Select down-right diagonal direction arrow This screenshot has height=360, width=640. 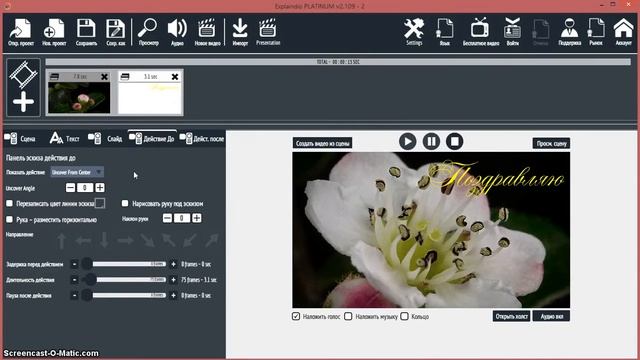click(x=147, y=241)
